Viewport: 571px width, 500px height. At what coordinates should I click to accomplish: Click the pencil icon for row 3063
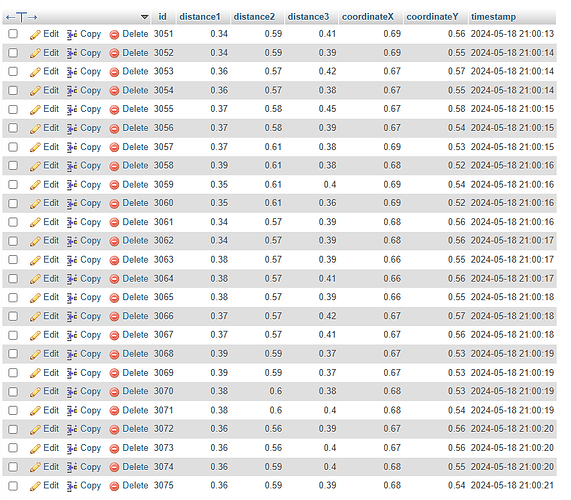[x=35, y=260]
